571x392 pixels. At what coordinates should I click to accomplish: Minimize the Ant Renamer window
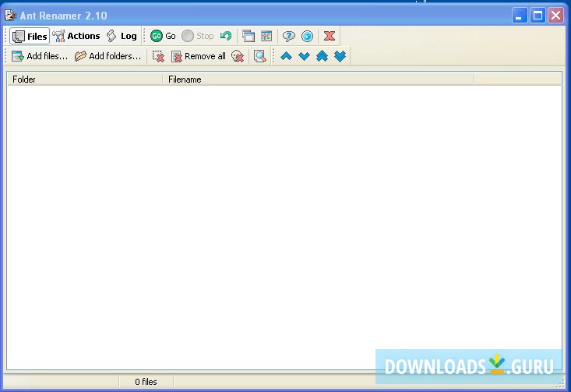tap(520, 16)
